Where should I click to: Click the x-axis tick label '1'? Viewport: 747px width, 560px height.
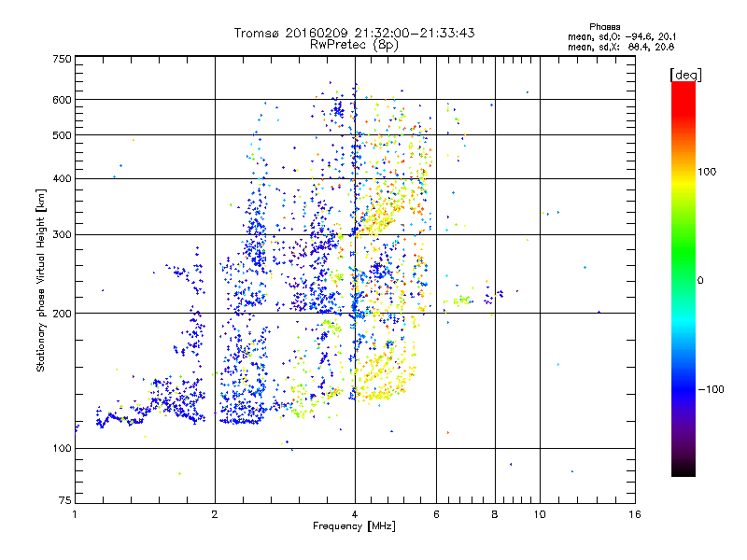click(x=75, y=514)
